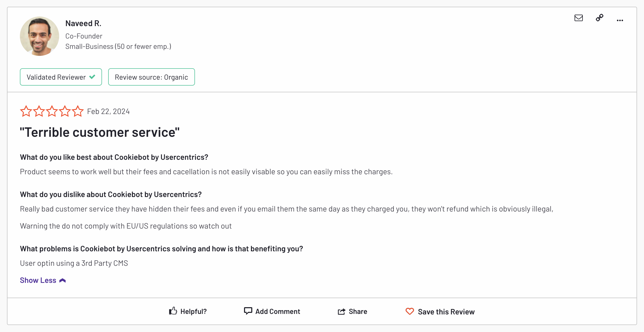This screenshot has height=332, width=644.
Task: Click the Show Less link
Action: click(x=38, y=280)
